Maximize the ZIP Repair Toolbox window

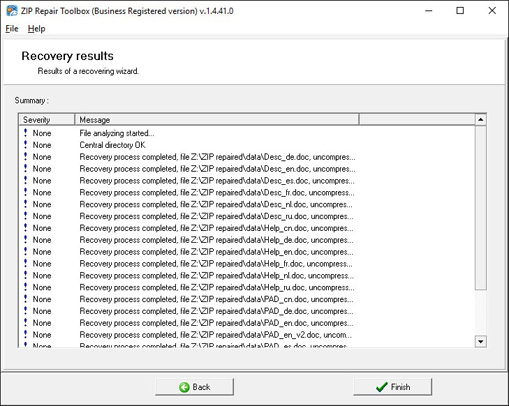[x=460, y=11]
